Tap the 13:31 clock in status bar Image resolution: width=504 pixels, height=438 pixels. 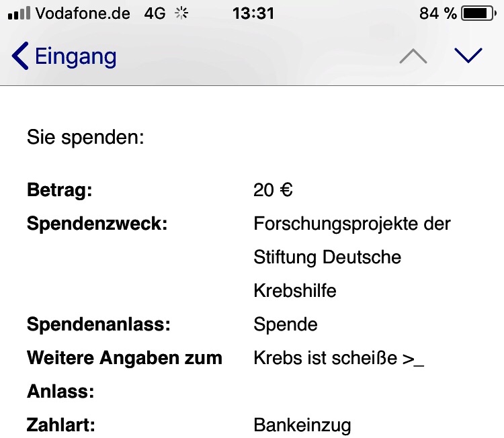tap(253, 13)
